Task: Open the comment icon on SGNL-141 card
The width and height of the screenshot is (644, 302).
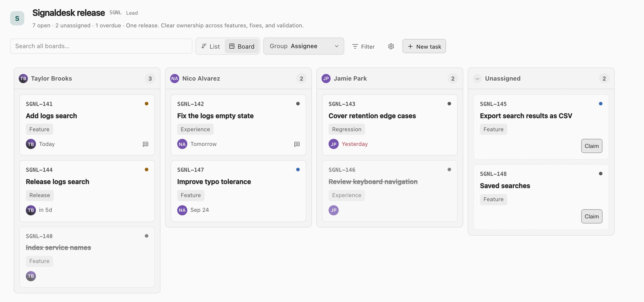Action: (x=146, y=144)
